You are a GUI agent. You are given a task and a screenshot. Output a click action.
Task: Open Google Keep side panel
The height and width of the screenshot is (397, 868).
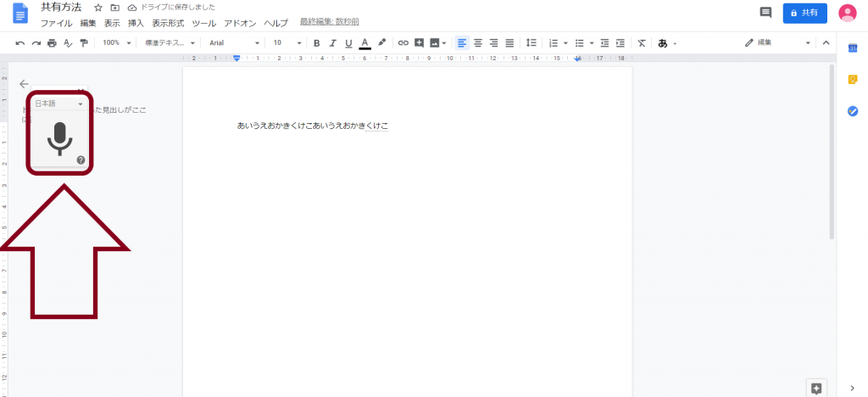853,80
